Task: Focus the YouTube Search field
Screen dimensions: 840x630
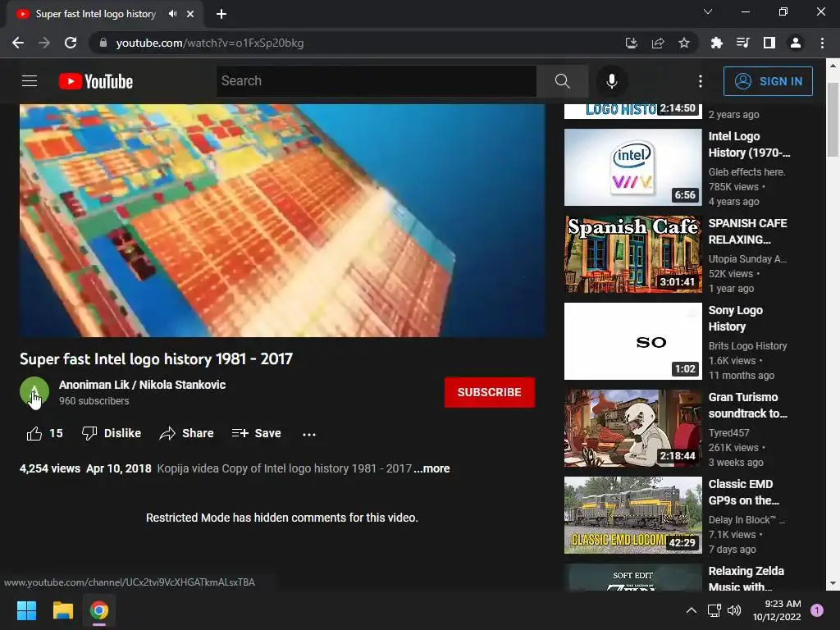Action: coord(377,81)
